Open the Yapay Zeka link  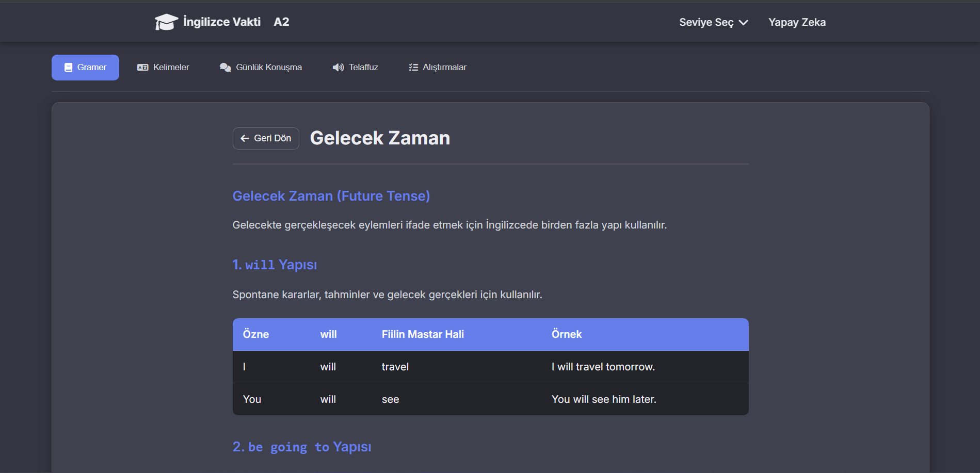(x=796, y=22)
